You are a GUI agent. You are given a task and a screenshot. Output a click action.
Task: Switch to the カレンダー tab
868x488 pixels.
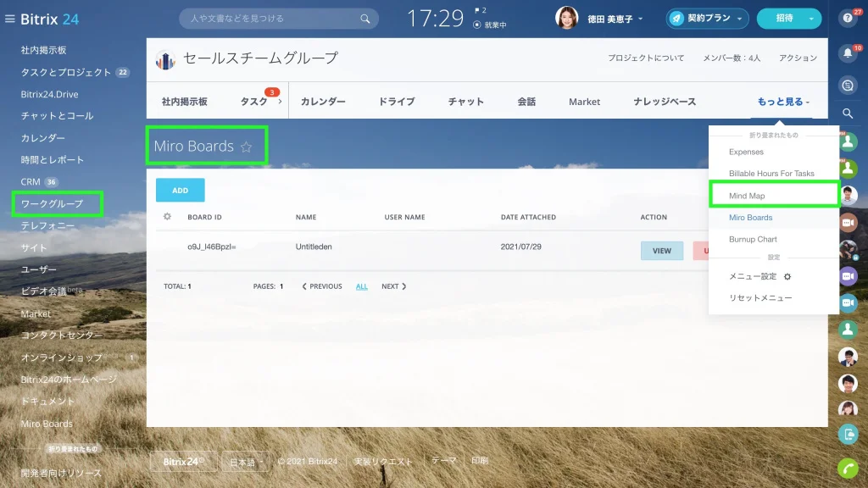323,102
